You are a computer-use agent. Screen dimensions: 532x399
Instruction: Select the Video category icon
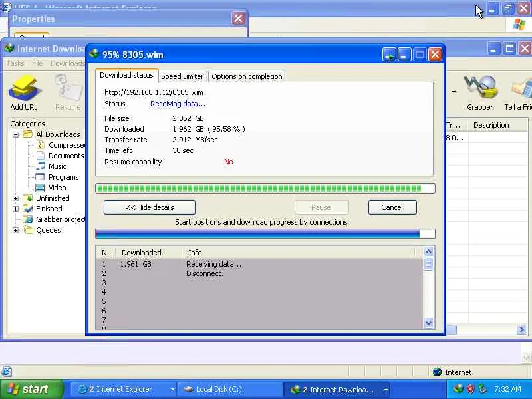click(x=40, y=188)
